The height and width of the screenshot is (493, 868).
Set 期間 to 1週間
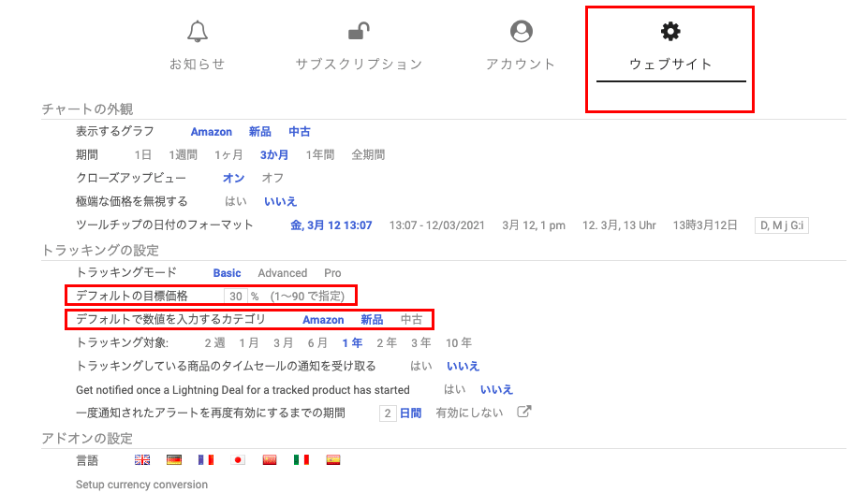pyautogui.click(x=184, y=155)
